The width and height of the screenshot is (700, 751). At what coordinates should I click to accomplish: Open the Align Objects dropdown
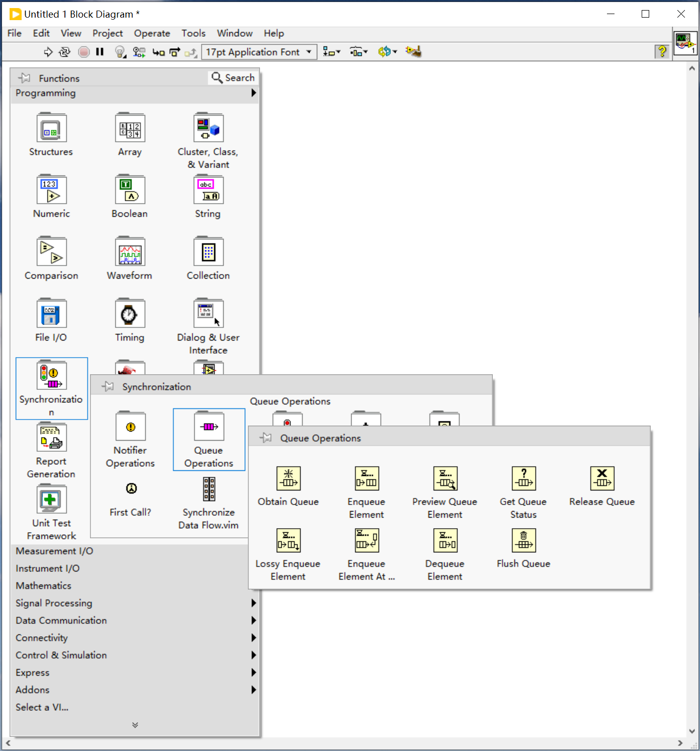pyautogui.click(x=331, y=52)
